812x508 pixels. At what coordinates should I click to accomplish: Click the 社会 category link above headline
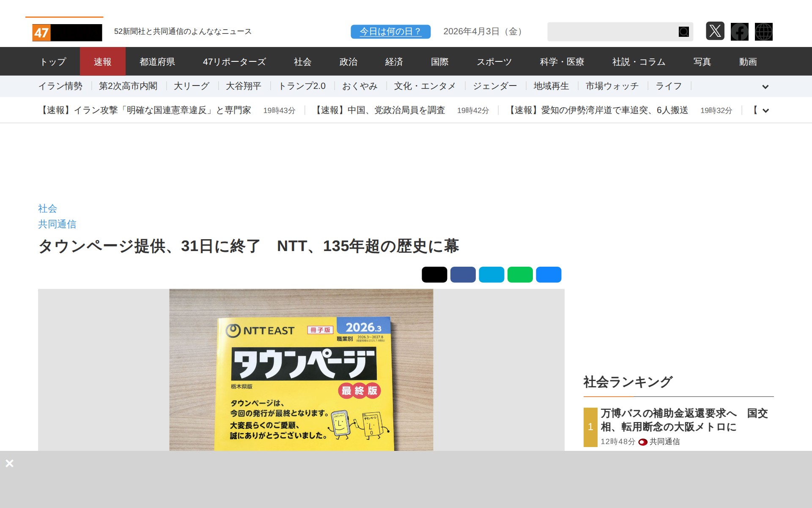click(x=47, y=209)
